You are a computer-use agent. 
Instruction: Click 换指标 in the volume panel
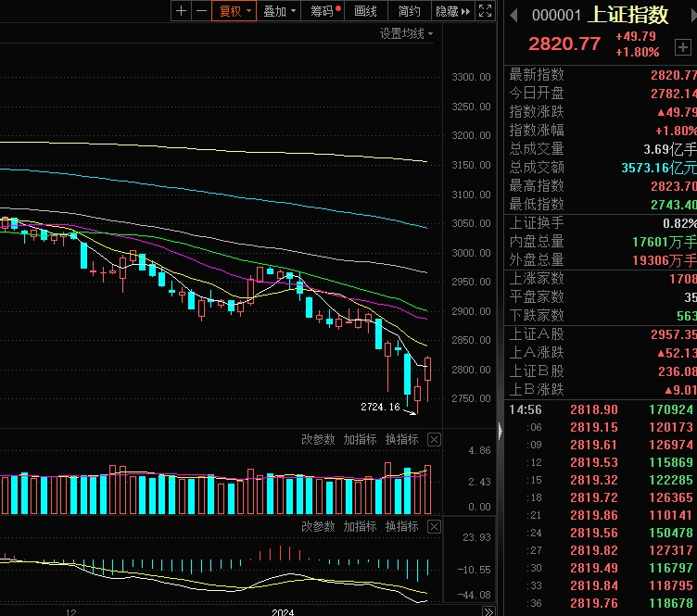[401, 439]
